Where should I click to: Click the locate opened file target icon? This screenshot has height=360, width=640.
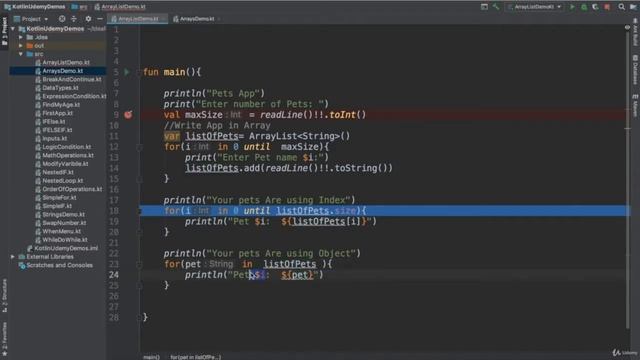tap(62, 19)
